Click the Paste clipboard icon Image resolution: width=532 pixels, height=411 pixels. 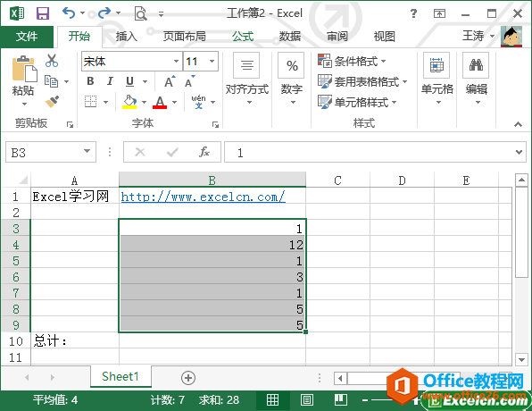24,70
